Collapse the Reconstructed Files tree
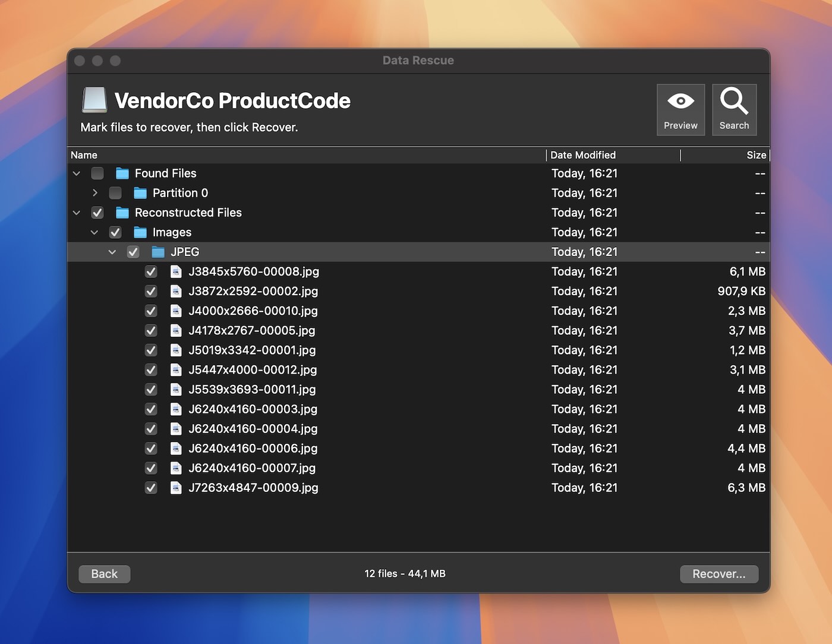The height and width of the screenshot is (644, 832). [77, 213]
